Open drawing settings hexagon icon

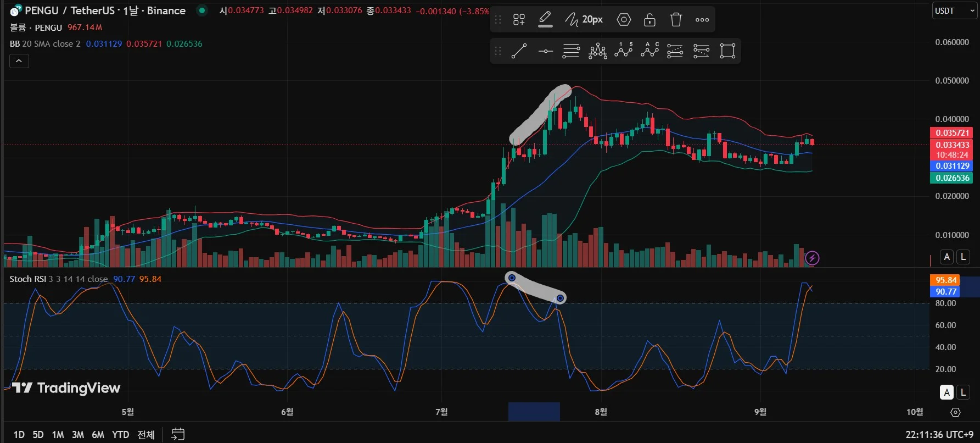coord(624,20)
